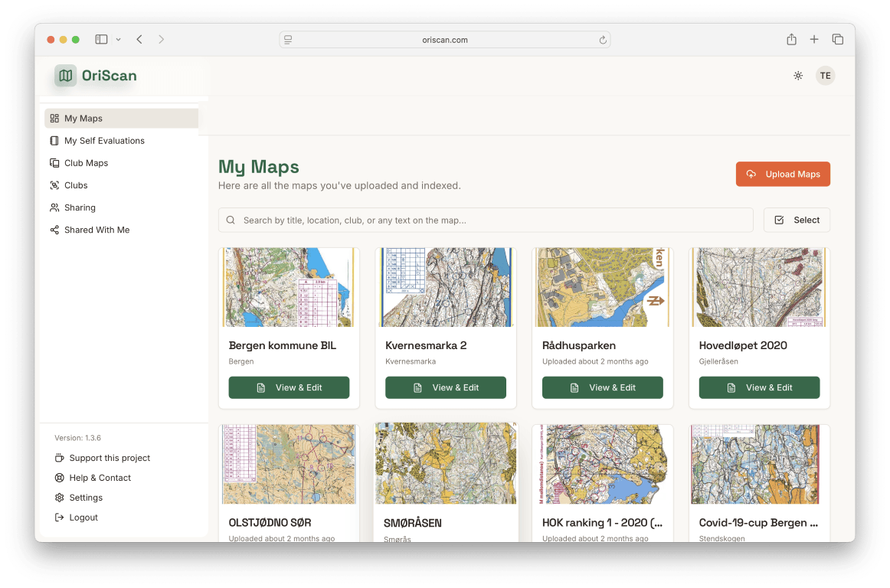Image resolution: width=890 pixels, height=588 pixels.
Task: Open the Sharing section
Action: coord(122,207)
